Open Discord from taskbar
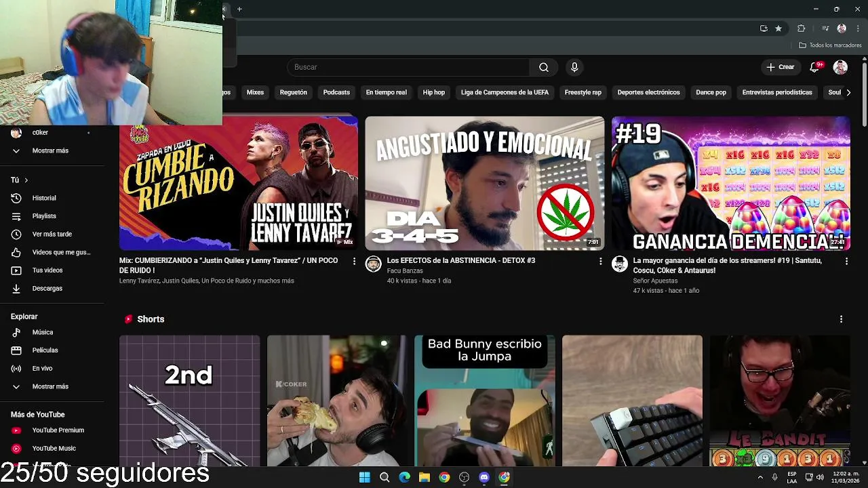The width and height of the screenshot is (868, 488). [484, 477]
